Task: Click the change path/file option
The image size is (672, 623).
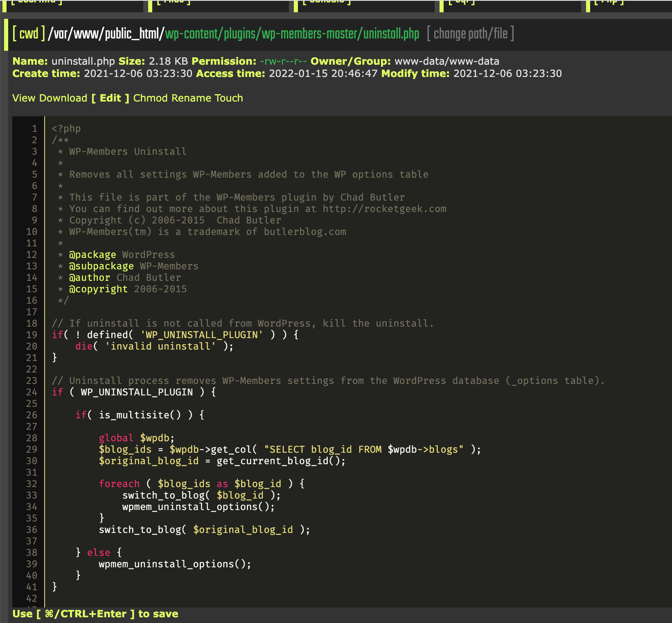Action: click(470, 34)
